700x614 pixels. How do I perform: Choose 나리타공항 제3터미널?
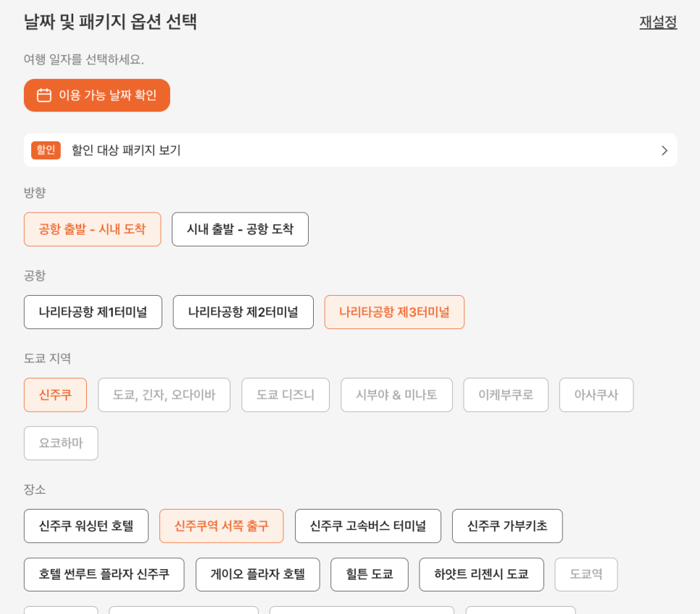click(394, 312)
